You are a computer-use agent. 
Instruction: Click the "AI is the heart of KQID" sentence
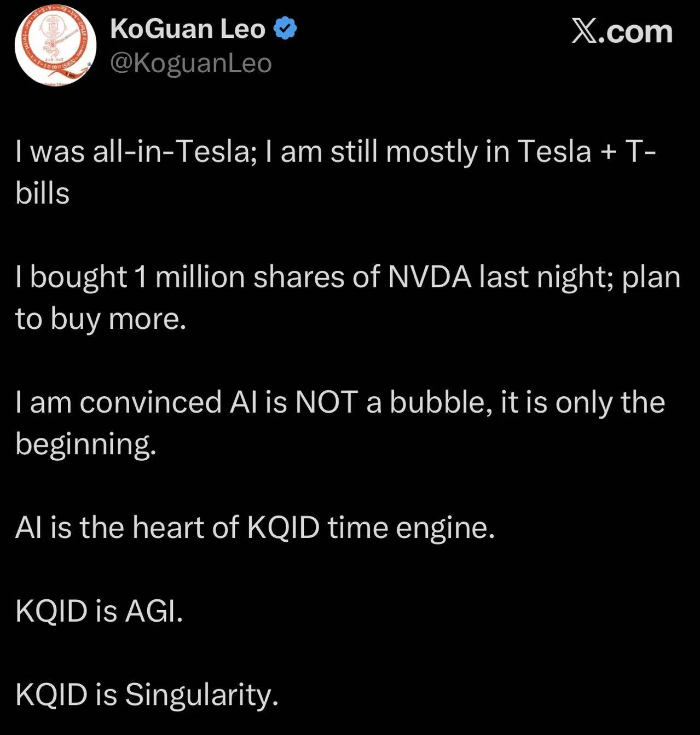167,528
